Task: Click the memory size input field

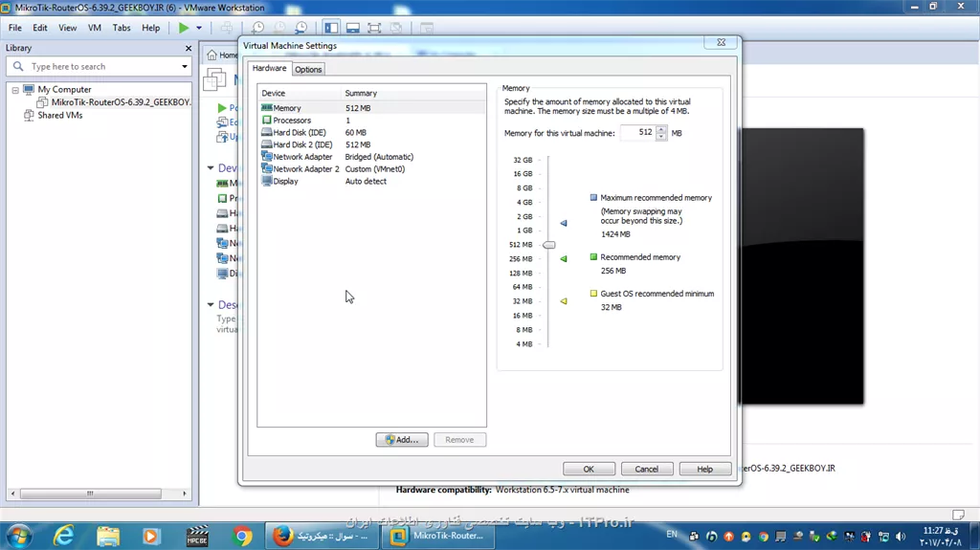Action: 636,133
